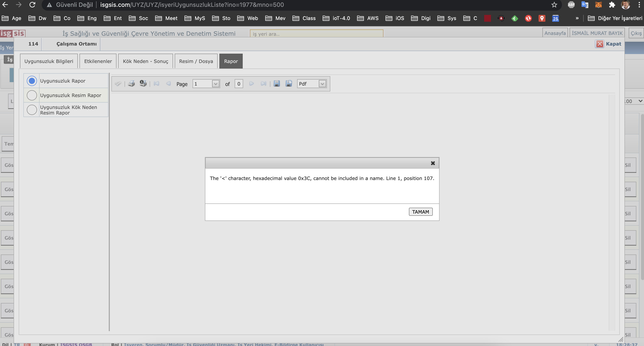Click the search binoculars icon in report toolbar
The image size is (644, 346).
click(118, 84)
